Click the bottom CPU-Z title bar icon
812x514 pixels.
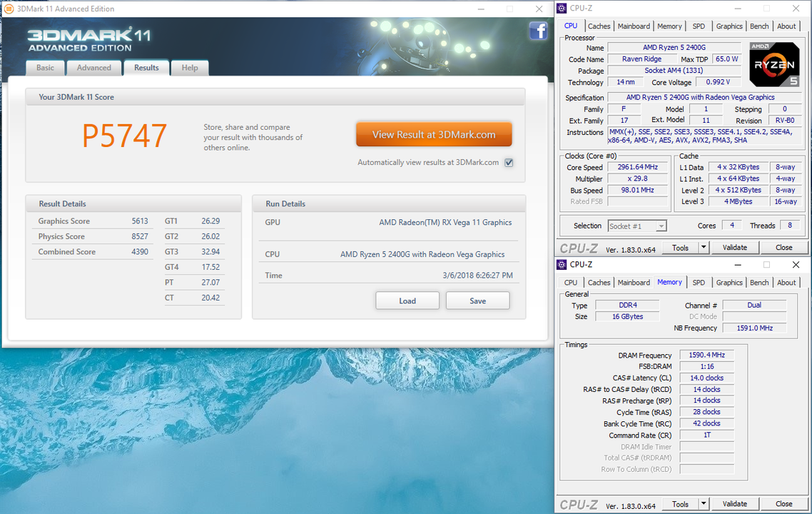point(562,264)
